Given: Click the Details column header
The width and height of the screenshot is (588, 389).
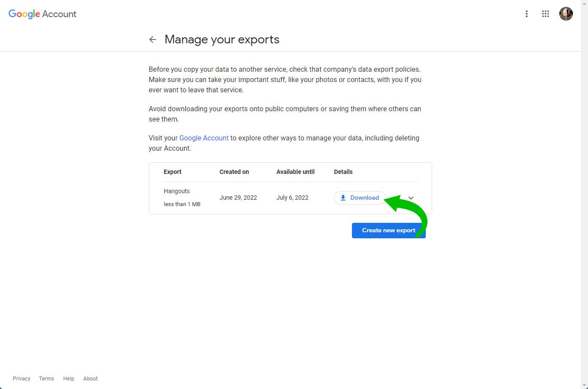Looking at the screenshot, I should tap(343, 172).
